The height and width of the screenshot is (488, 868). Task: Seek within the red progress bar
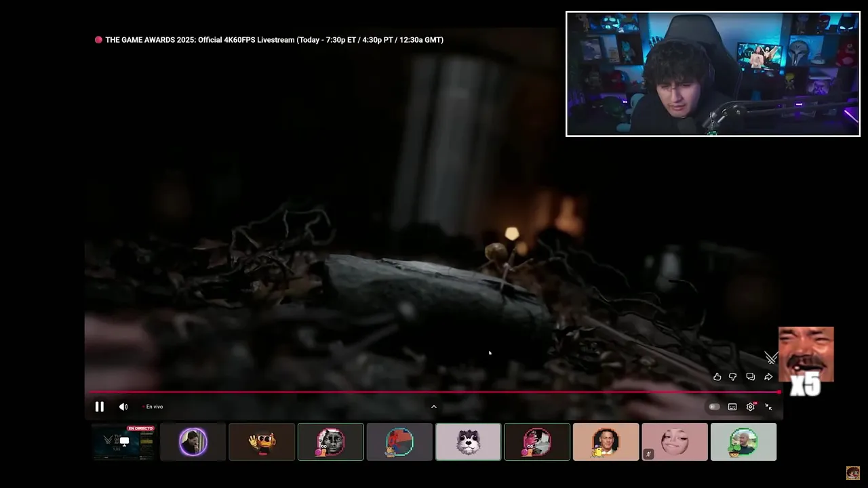pyautogui.click(x=434, y=392)
